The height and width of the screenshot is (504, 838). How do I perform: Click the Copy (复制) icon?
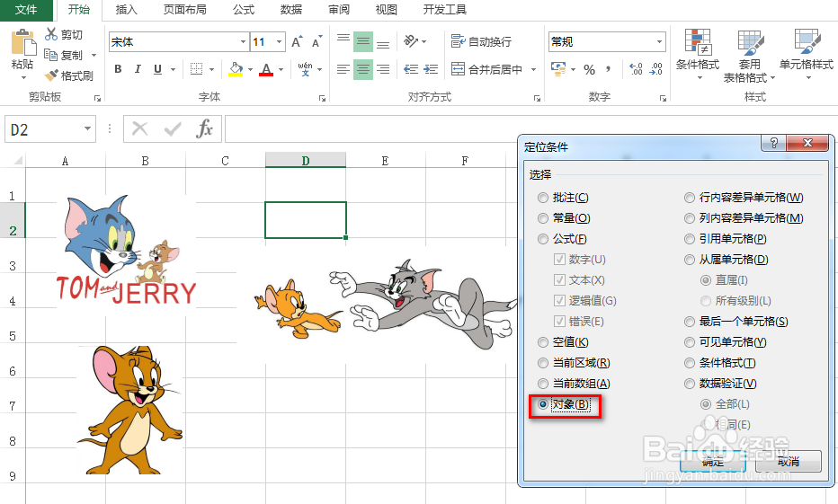(50, 55)
